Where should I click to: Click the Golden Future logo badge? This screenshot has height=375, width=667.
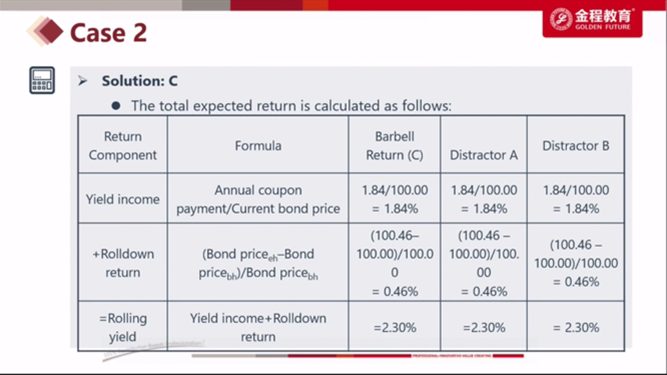(592, 20)
